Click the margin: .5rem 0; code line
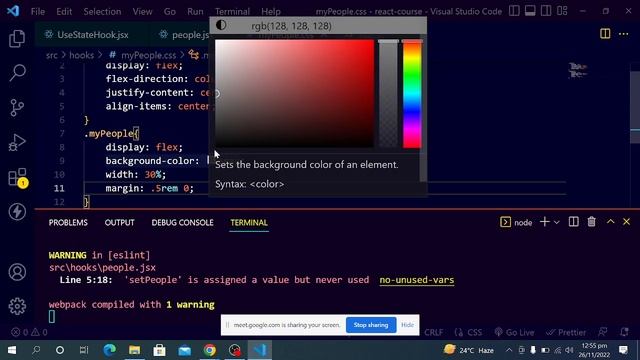Screen dimensions: 640x360 click(x=149, y=188)
